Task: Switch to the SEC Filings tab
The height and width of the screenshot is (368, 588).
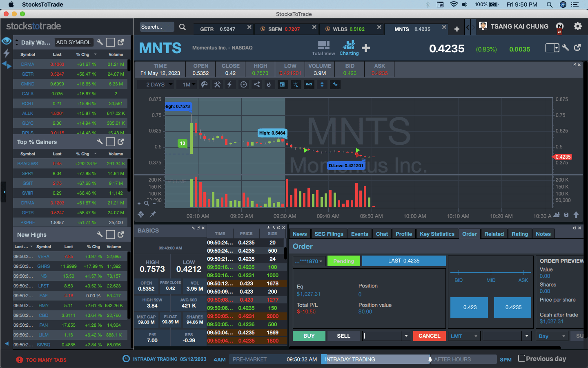Action: pos(329,234)
